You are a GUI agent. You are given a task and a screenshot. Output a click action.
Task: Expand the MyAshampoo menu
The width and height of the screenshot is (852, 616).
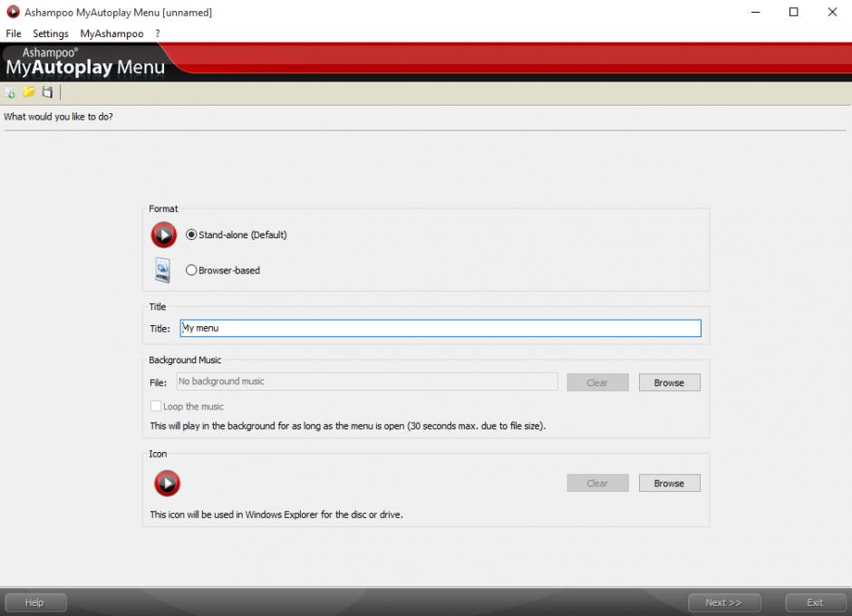pyautogui.click(x=111, y=34)
